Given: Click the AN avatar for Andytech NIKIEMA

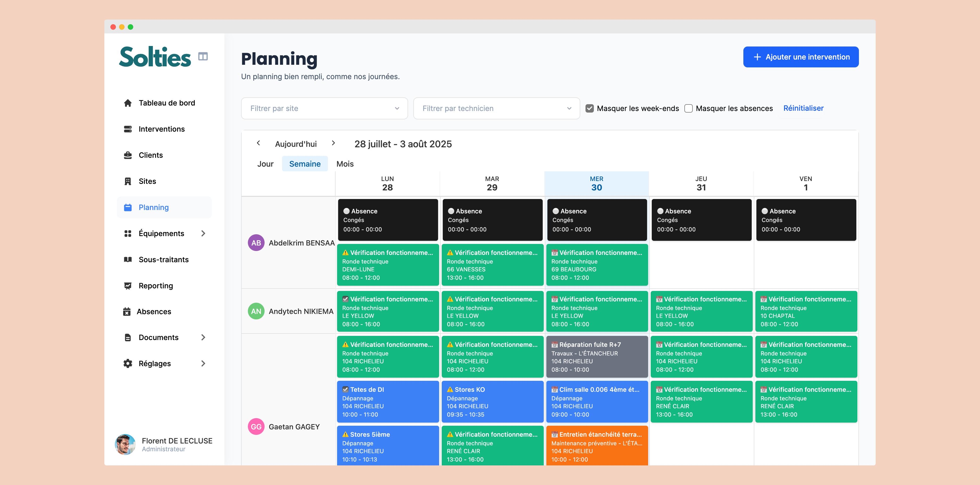Looking at the screenshot, I should click(x=256, y=311).
